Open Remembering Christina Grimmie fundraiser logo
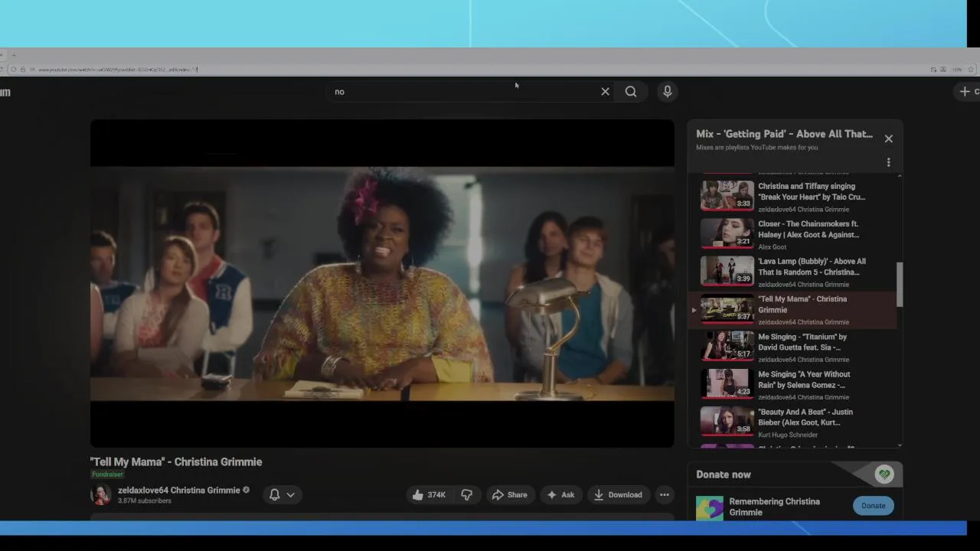This screenshot has width=980, height=551. coord(710,508)
